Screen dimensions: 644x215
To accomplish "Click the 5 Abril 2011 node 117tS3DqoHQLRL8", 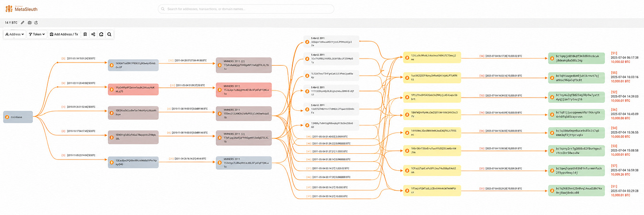I will point(331,92).
